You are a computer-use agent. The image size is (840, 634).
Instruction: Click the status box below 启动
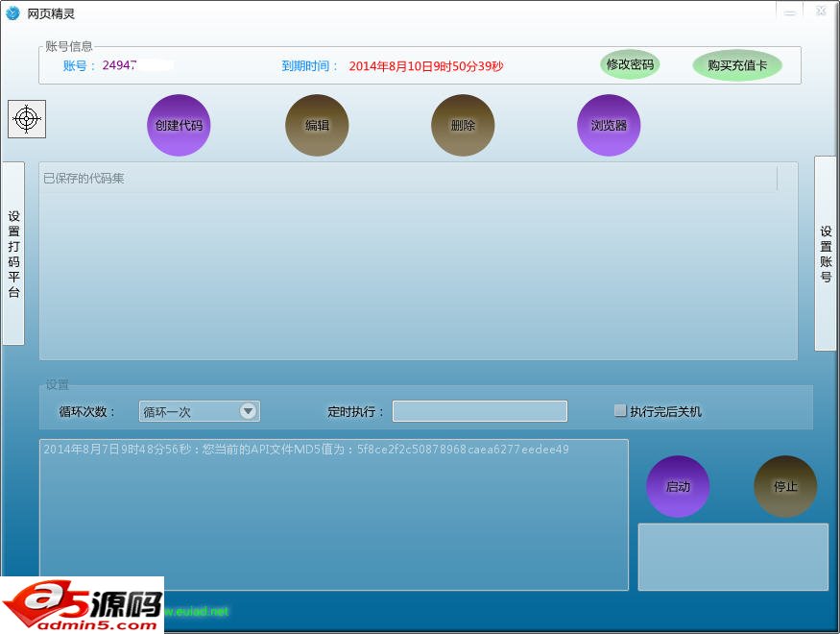click(733, 557)
